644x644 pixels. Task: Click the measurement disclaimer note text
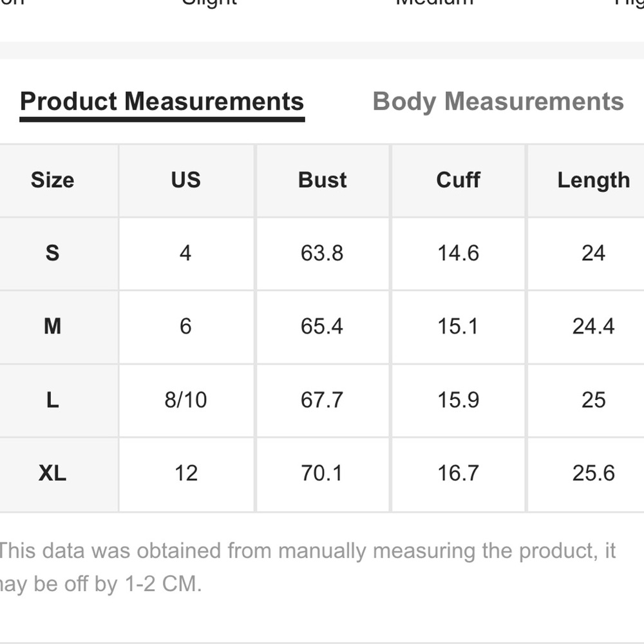coord(307,567)
